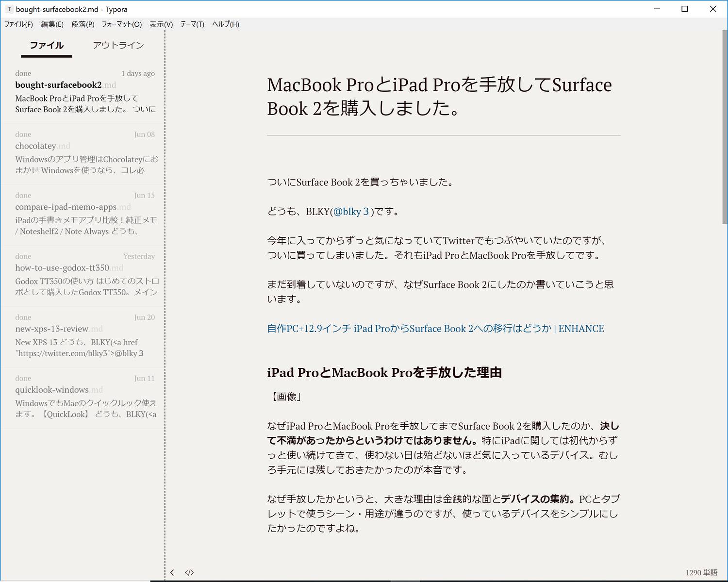Click the Jun 08 date on chocolatey
The height and width of the screenshot is (582, 728).
pos(145,134)
